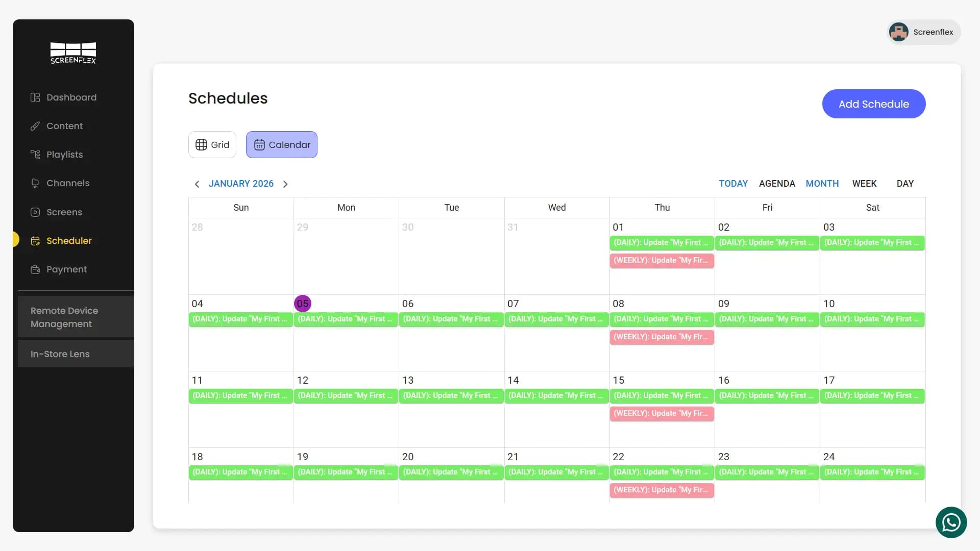Switch to AGENDA view
The image size is (980, 551).
coord(777,184)
